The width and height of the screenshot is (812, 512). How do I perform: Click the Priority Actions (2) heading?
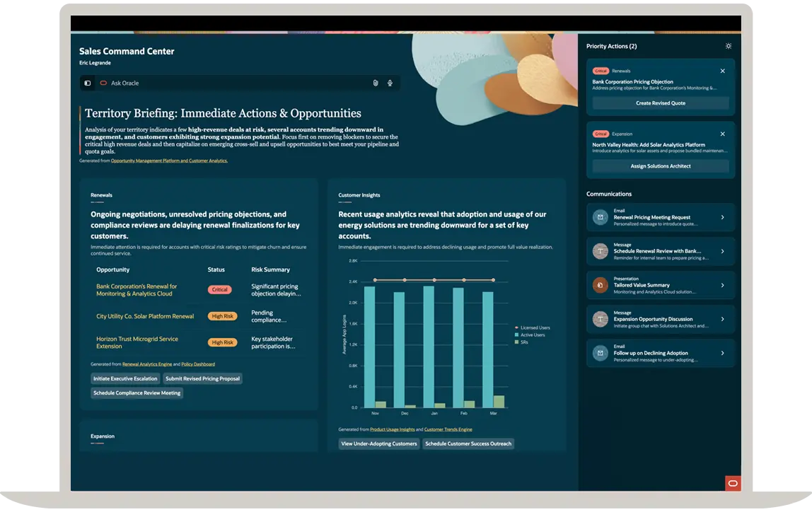pos(612,46)
